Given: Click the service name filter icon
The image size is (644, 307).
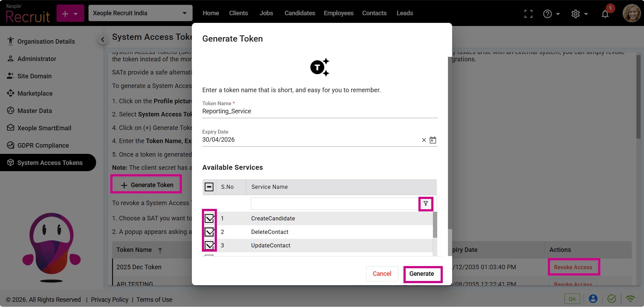Looking at the screenshot, I should [425, 204].
